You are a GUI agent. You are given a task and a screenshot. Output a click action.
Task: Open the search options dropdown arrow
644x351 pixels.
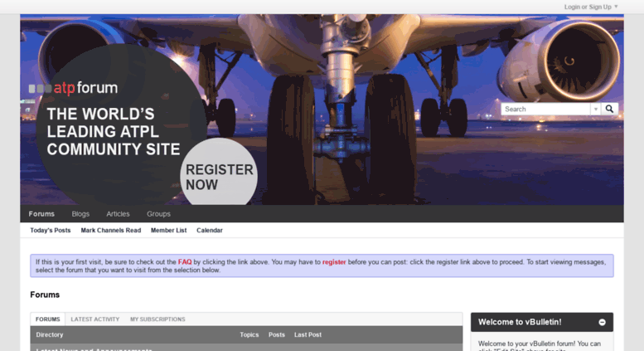596,109
